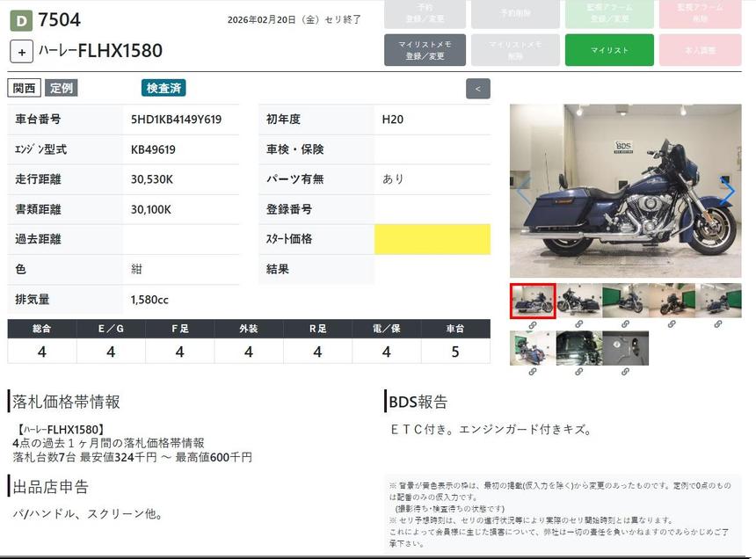Click link icon under second thumbnail
The width and height of the screenshot is (756, 559).
pos(579,325)
